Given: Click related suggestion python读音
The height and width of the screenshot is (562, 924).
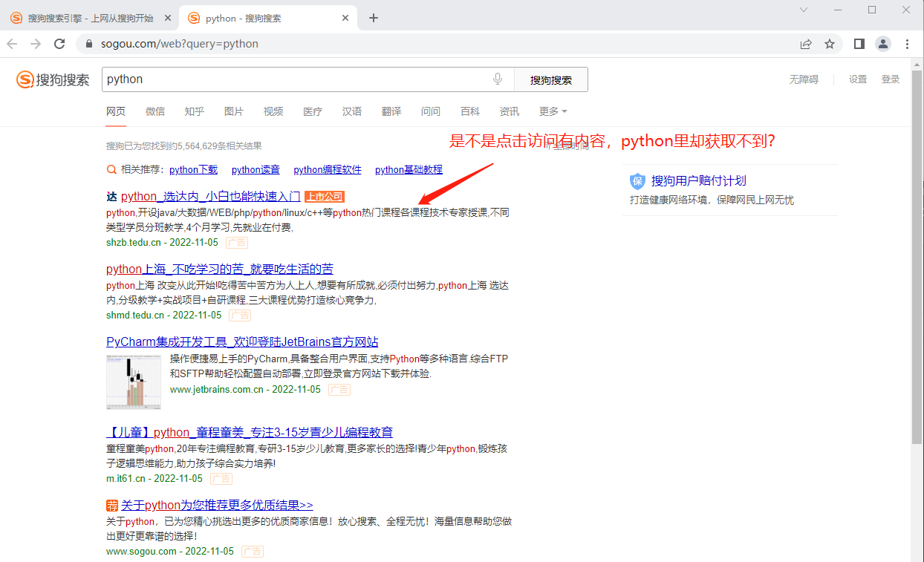Looking at the screenshot, I should point(256,169).
